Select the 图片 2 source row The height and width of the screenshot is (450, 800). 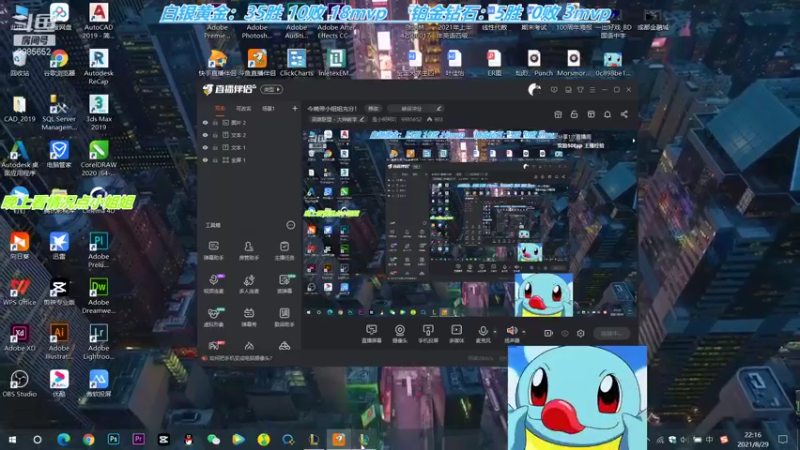pos(249,123)
